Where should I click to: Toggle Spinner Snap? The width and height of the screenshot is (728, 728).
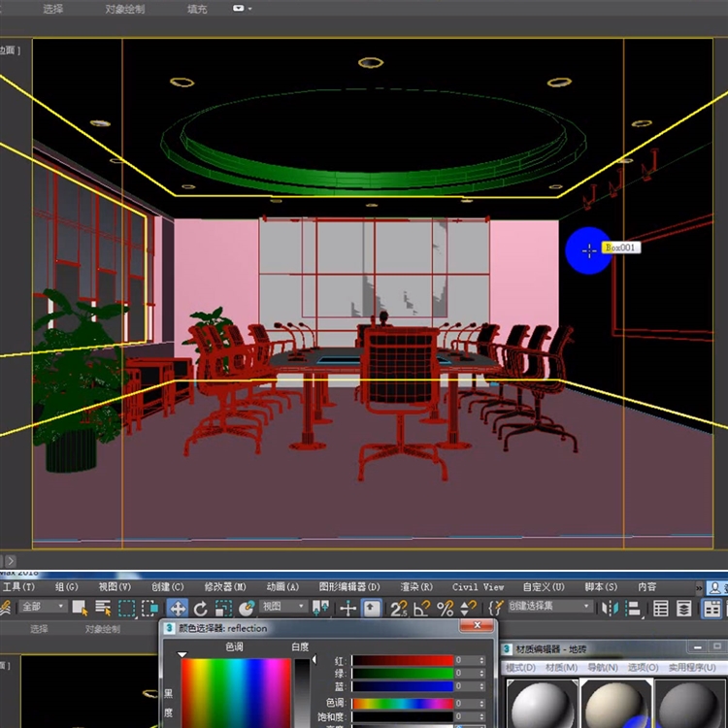coord(468,609)
